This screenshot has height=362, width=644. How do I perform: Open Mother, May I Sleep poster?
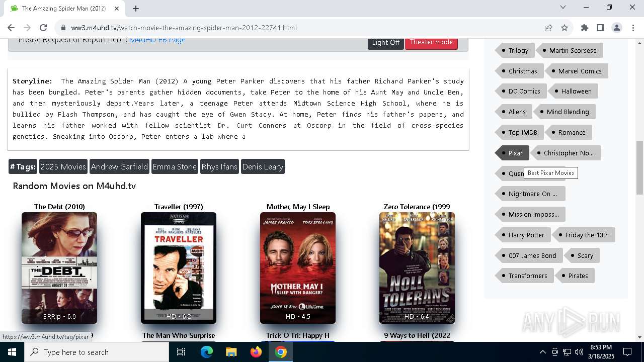click(298, 268)
